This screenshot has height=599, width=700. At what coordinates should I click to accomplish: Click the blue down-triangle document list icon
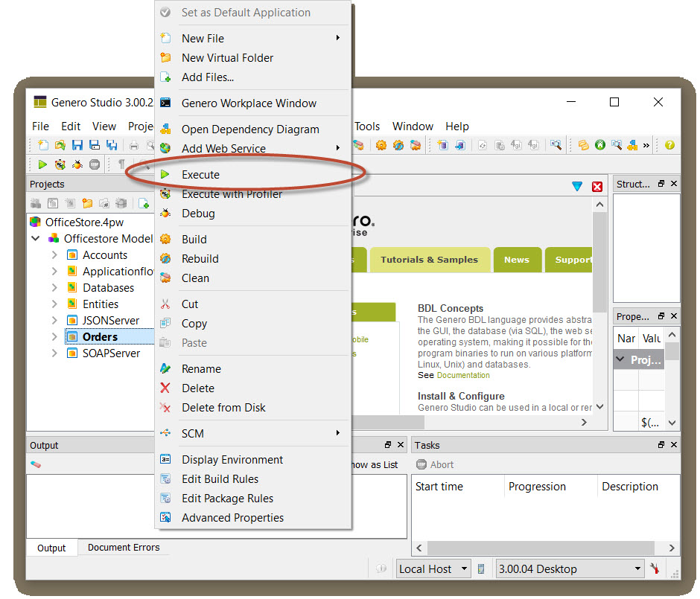tap(577, 187)
